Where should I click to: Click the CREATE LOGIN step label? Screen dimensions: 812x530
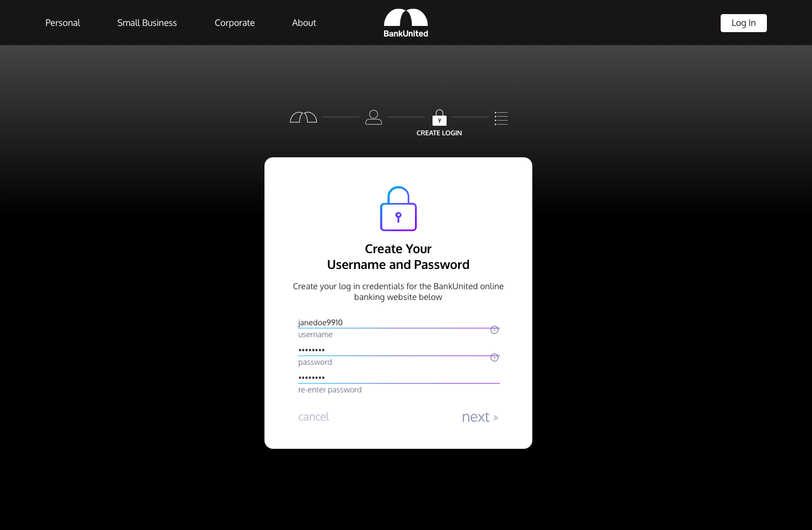pyautogui.click(x=439, y=133)
